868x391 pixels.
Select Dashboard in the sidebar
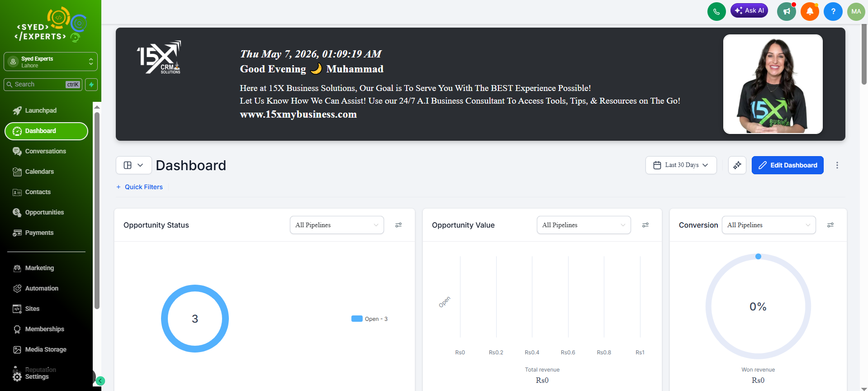pyautogui.click(x=46, y=131)
